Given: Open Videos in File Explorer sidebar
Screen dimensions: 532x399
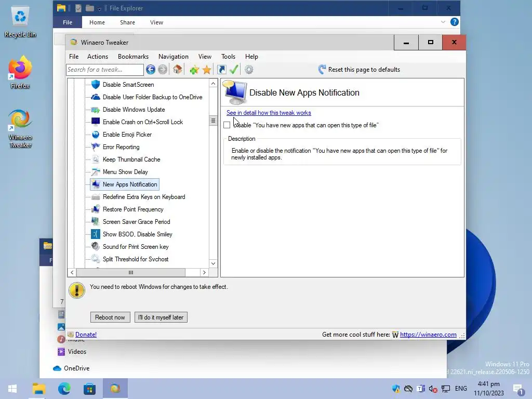Looking at the screenshot, I should 77,352.
